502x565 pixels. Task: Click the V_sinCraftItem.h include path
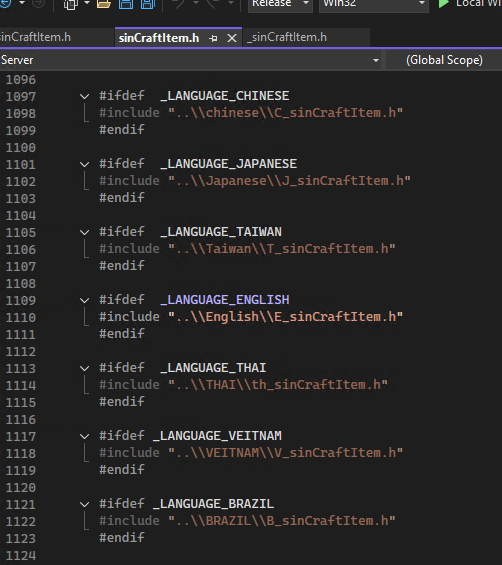click(x=285, y=453)
